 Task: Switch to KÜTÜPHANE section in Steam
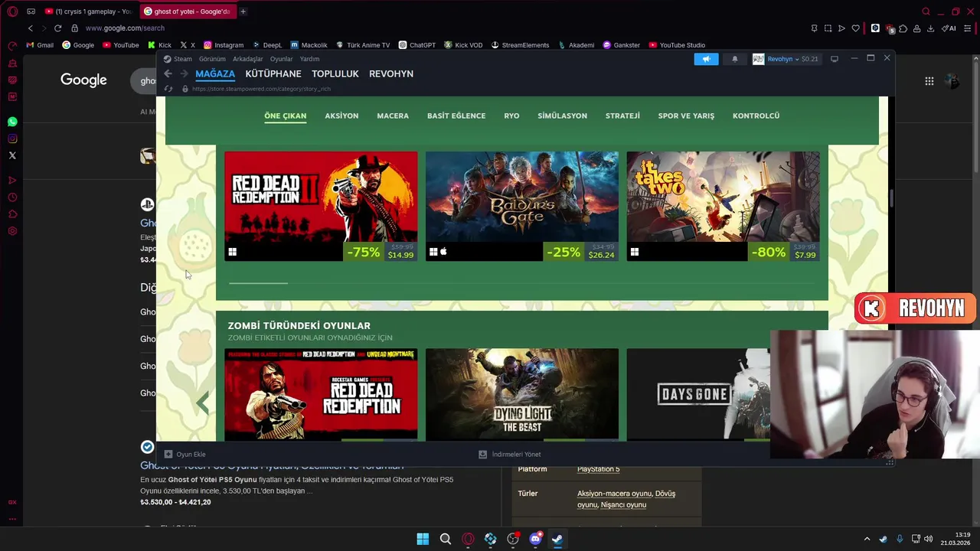click(x=273, y=73)
